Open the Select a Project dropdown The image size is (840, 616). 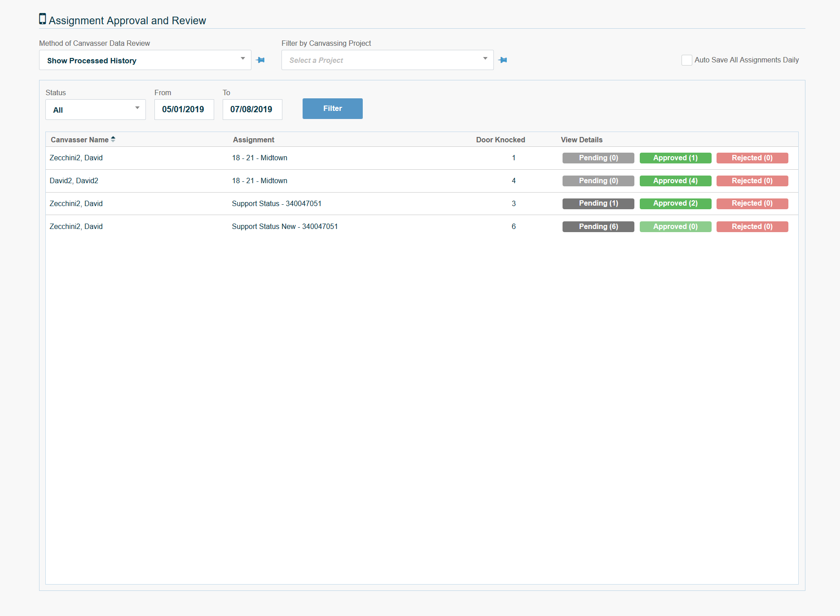coord(387,60)
